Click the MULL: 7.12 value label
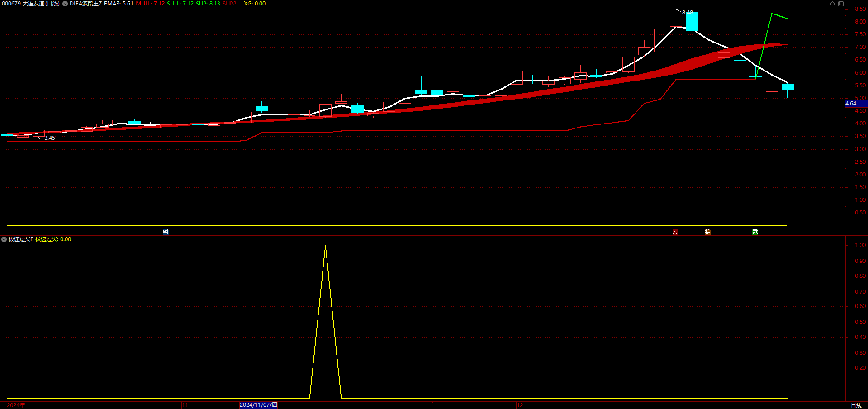 [150, 4]
